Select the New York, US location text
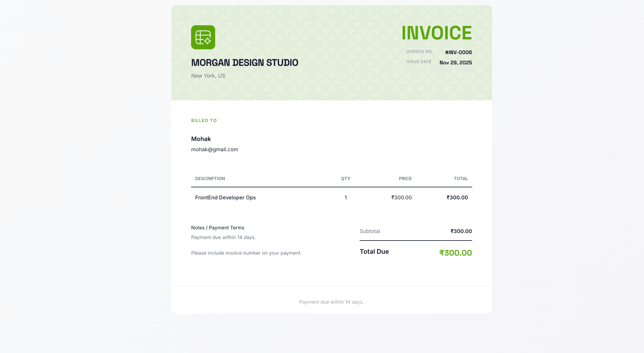The image size is (644, 353). [x=208, y=75]
